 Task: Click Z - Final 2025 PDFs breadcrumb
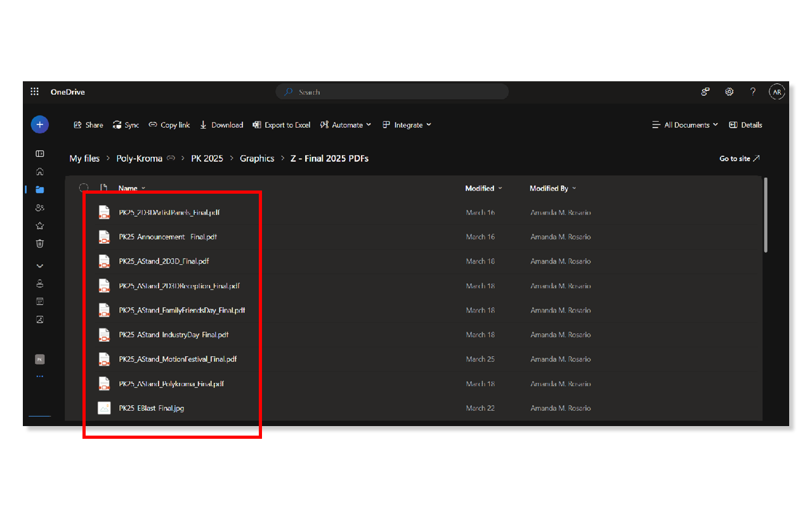(x=329, y=158)
